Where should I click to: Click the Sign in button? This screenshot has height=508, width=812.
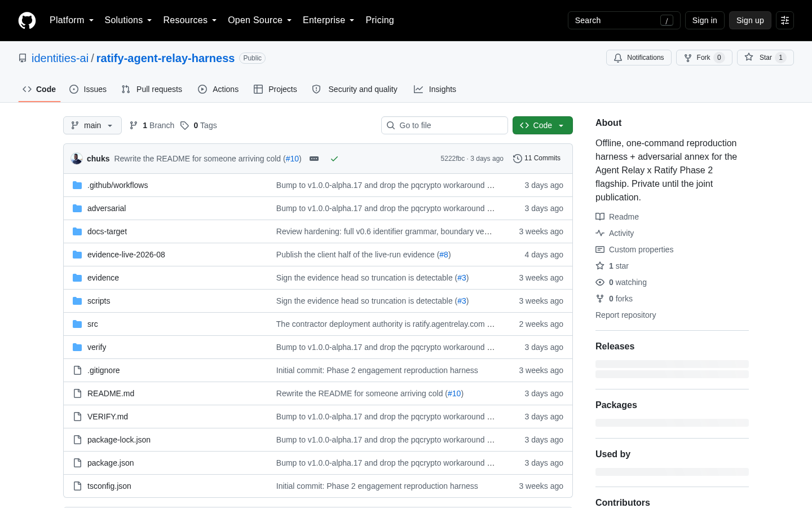click(x=704, y=20)
